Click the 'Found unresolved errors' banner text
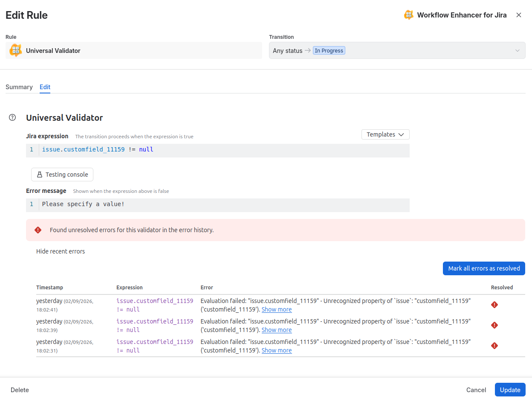This screenshot has width=532, height=399. tap(132, 230)
